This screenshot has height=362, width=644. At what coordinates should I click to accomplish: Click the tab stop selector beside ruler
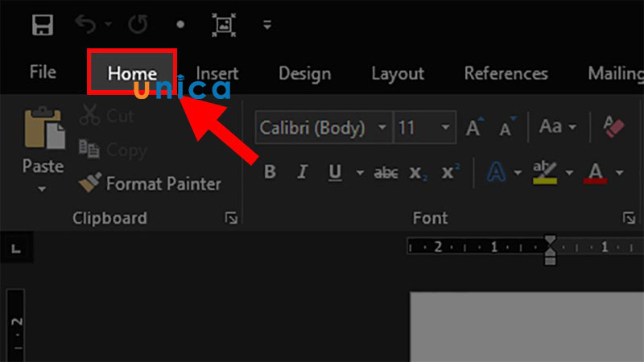(15, 250)
